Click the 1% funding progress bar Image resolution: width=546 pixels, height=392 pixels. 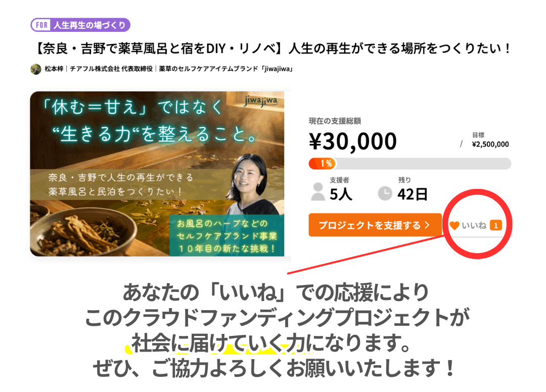coord(410,163)
